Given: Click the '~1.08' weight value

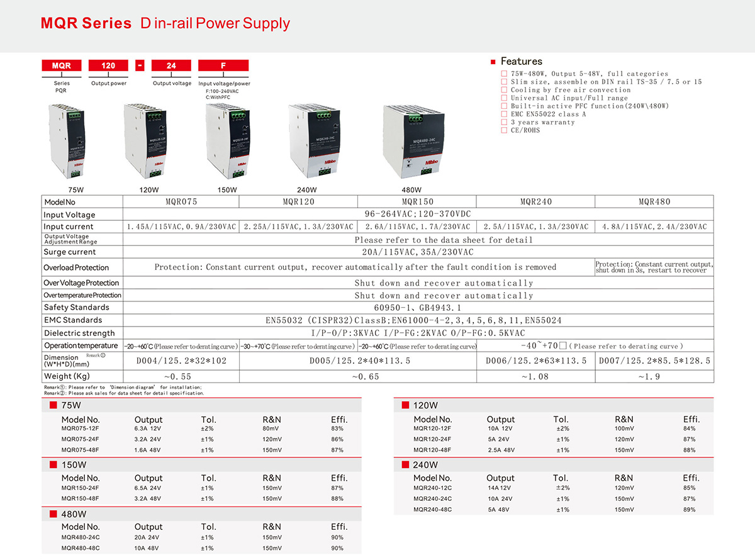Looking at the screenshot, I should 535,376.
